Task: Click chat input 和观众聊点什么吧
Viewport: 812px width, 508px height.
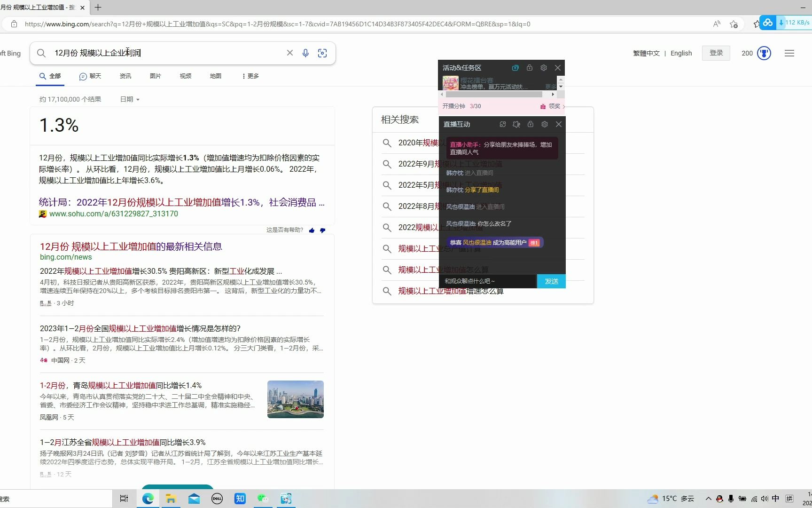Action: coord(488,281)
